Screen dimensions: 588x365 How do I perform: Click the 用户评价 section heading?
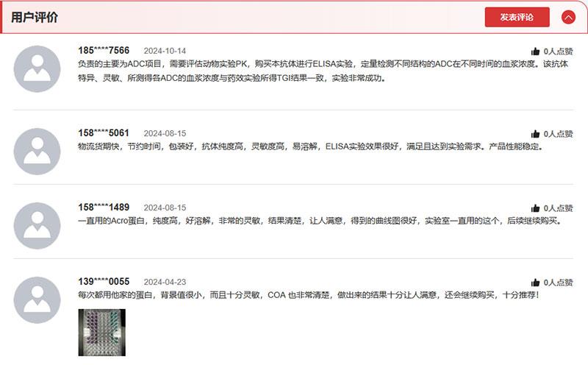tap(34, 17)
